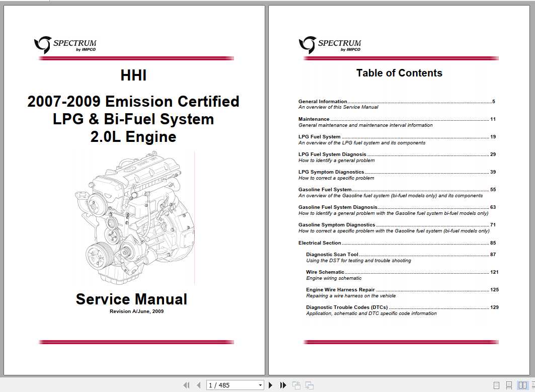Open General Information contents entry
Screen dimensions: 535x392
(x=397, y=101)
